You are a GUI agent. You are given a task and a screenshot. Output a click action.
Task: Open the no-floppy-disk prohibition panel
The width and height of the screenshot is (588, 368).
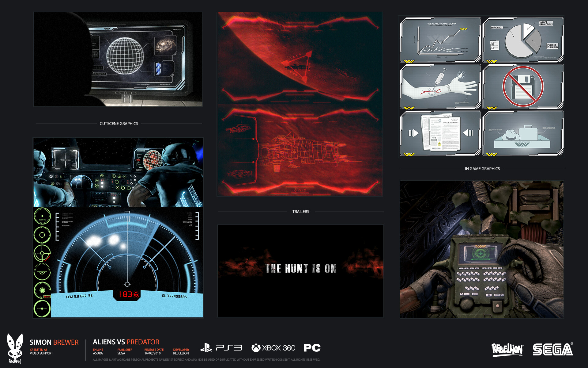[x=523, y=87]
